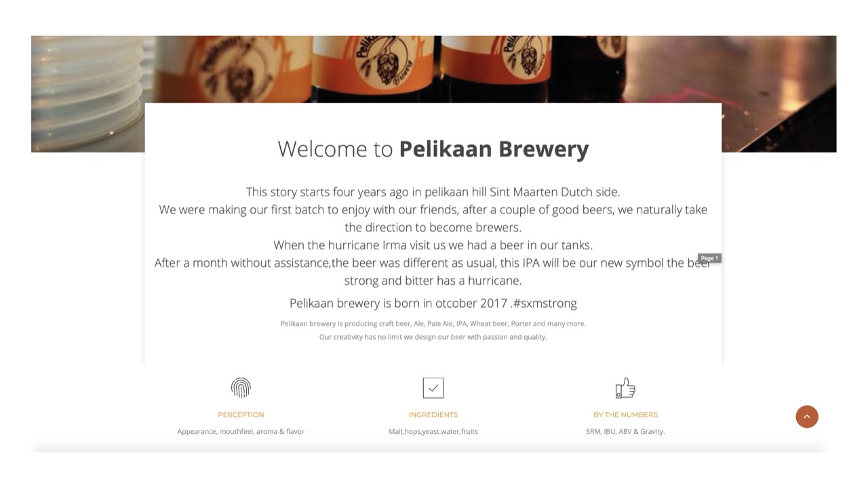Click the fingerprint icon above Perception

coord(241,388)
